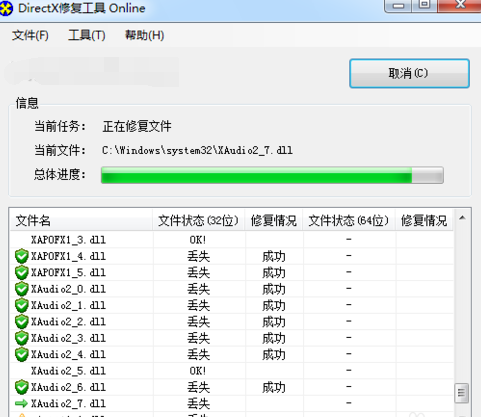Select the XAudio2_0.dll file name
Image resolution: width=481 pixels, height=417 pixels.
click(x=68, y=289)
